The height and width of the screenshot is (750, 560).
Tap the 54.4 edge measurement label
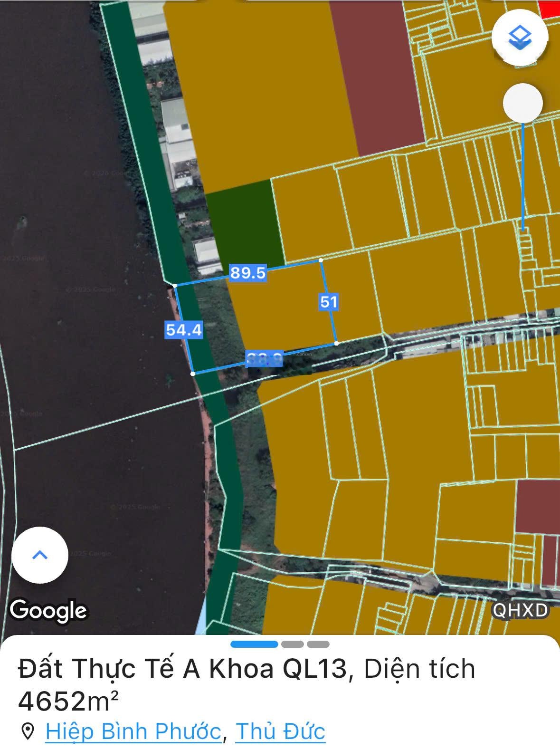(184, 329)
